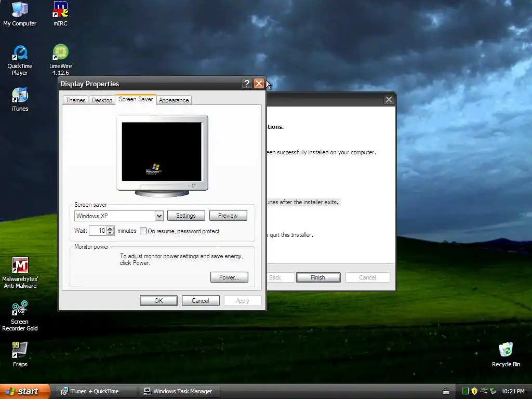Switch to the Themes tab
This screenshot has height=399, width=532.
(76, 100)
